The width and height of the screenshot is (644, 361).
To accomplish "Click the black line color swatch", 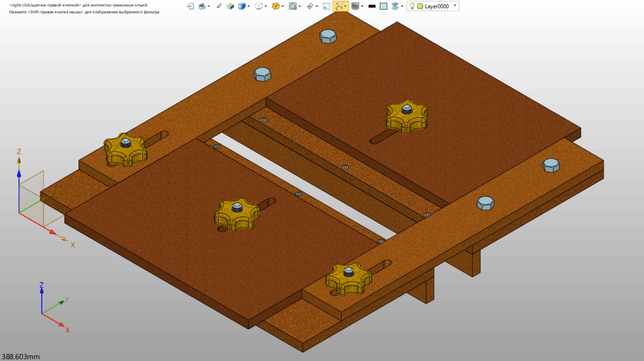I will (372, 6).
